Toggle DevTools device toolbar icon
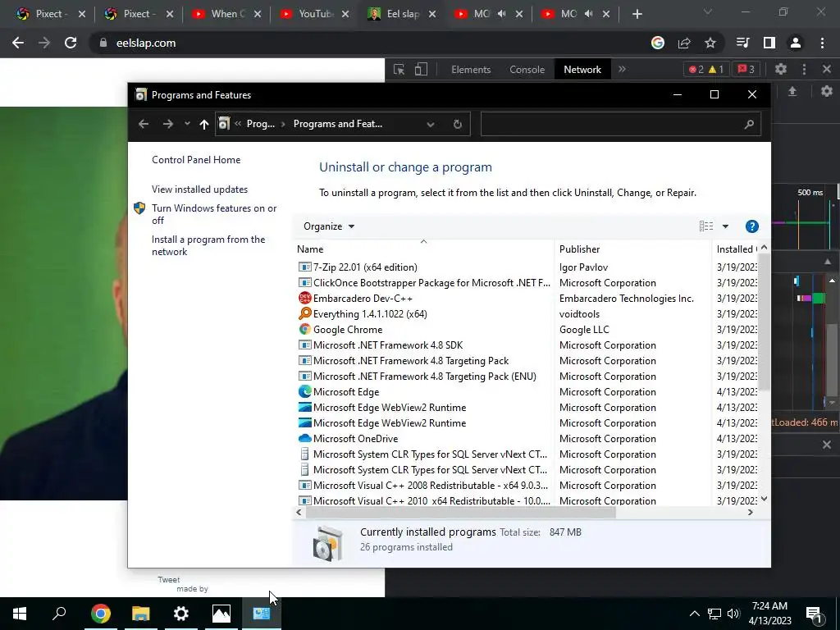The height and width of the screenshot is (630, 840). [x=421, y=69]
